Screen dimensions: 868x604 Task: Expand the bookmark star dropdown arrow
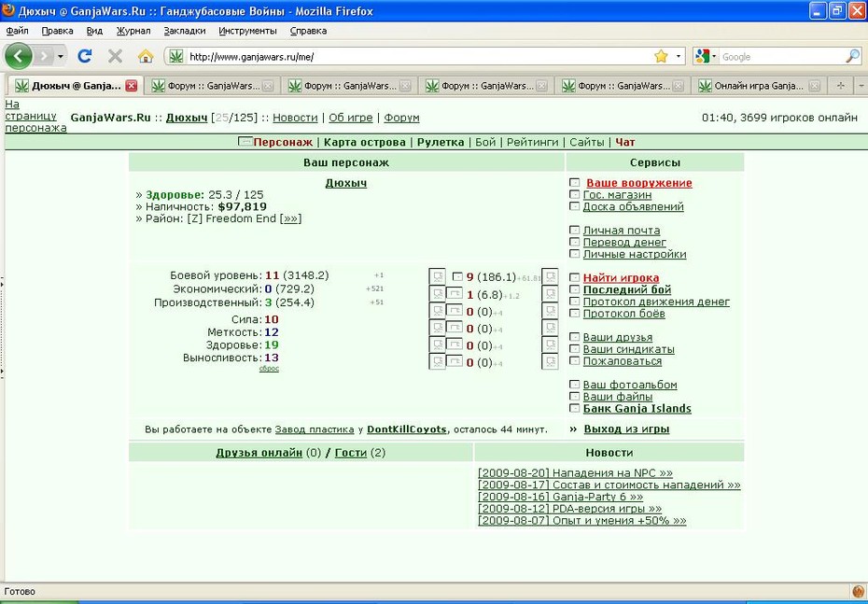(x=679, y=56)
